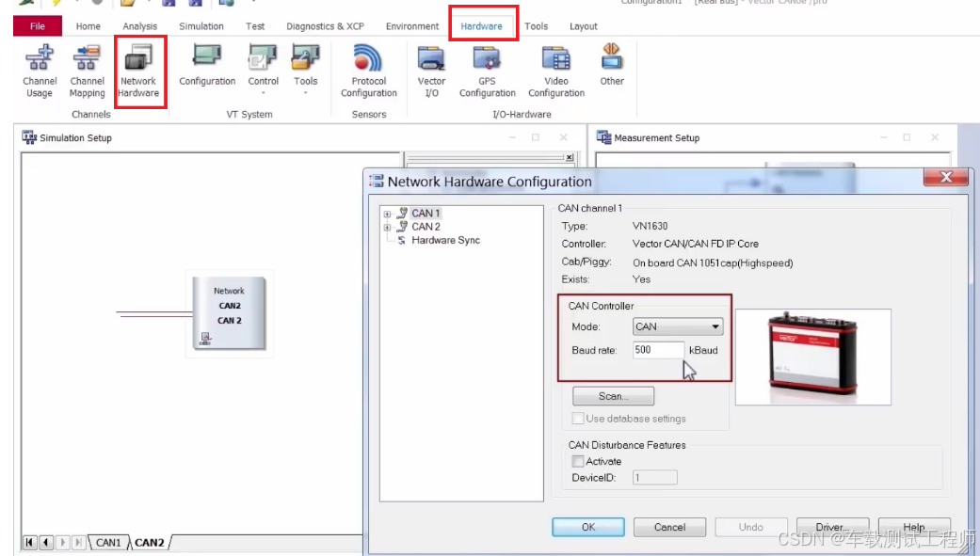Open the Layout ribbon tab
The width and height of the screenshot is (980, 556).
tap(583, 26)
